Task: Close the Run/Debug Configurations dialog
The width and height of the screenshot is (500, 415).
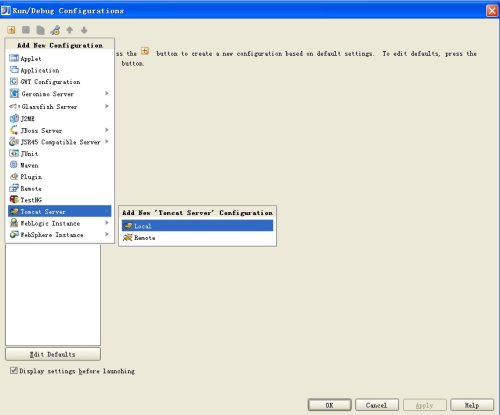Action: (492, 11)
